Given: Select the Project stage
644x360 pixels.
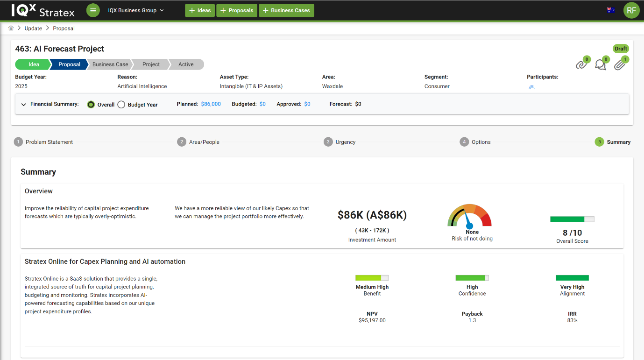Looking at the screenshot, I should [x=151, y=64].
